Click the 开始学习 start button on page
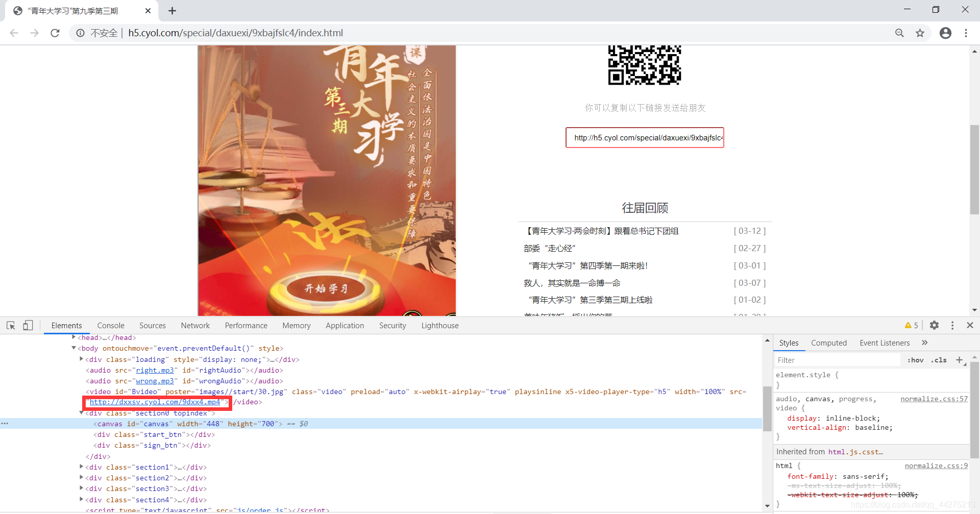 (x=326, y=289)
